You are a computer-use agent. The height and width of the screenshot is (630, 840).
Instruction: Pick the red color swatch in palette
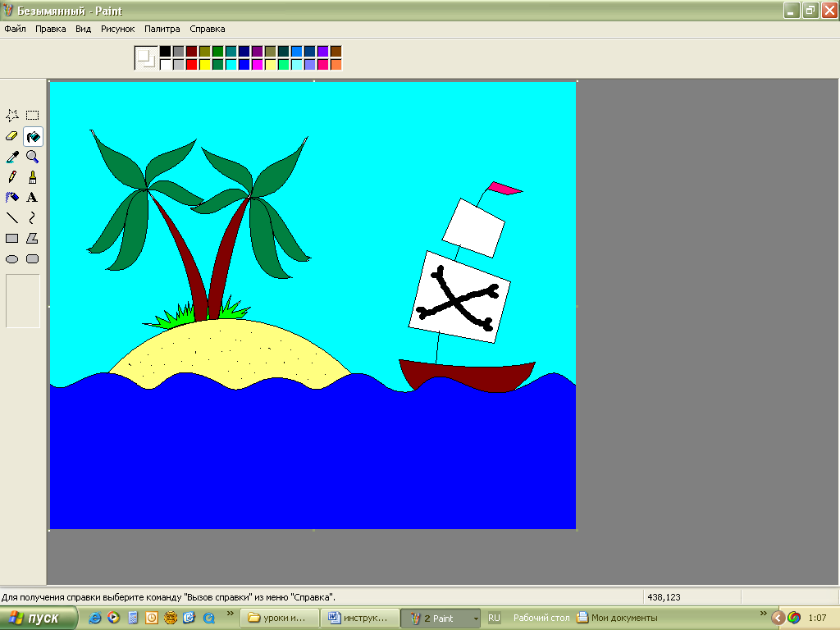pos(191,64)
